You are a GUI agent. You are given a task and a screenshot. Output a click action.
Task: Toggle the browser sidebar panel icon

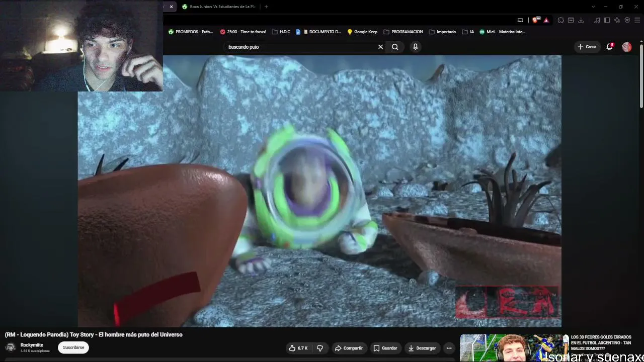tap(607, 20)
